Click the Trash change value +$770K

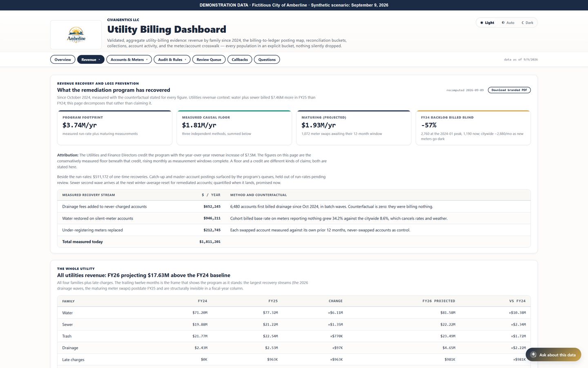336,336
